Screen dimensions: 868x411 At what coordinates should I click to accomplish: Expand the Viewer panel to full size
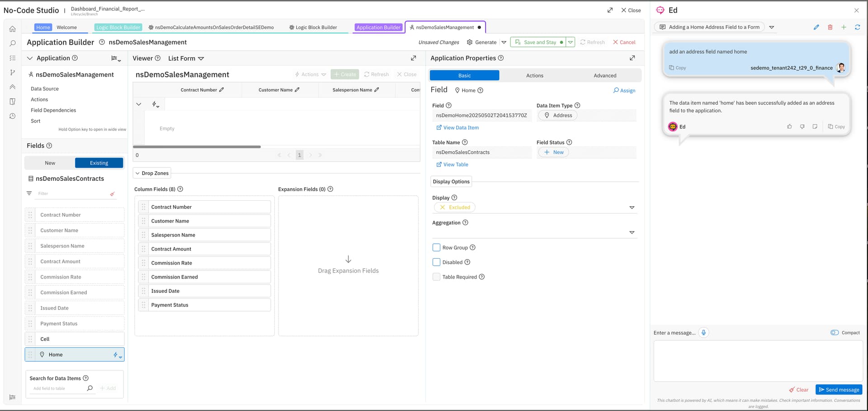click(413, 58)
